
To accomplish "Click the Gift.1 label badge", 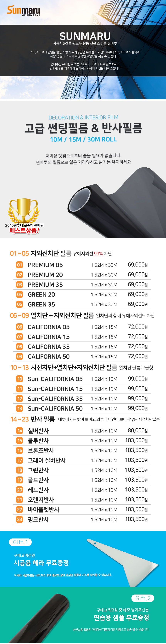I will point(20,542).
